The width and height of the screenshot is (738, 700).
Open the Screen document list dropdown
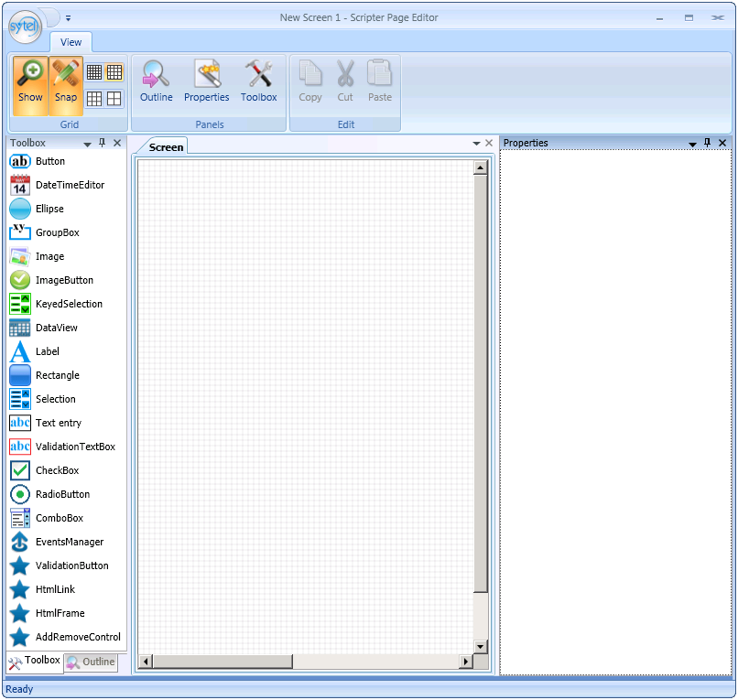pyautogui.click(x=476, y=143)
